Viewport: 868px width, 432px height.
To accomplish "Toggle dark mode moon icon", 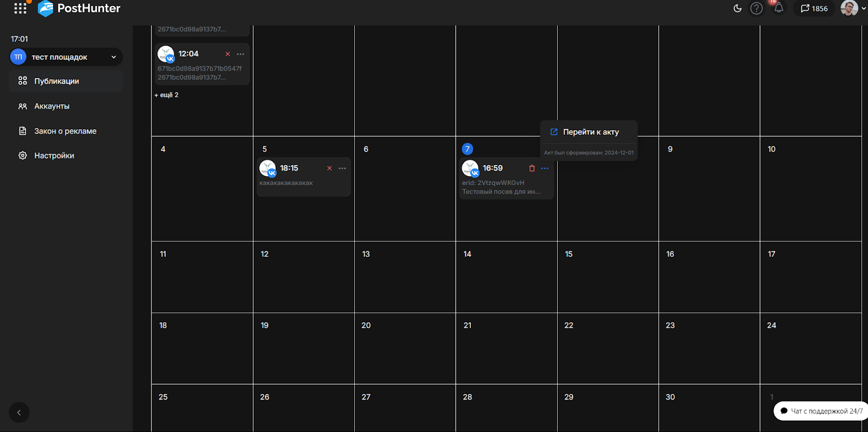I will point(737,8).
